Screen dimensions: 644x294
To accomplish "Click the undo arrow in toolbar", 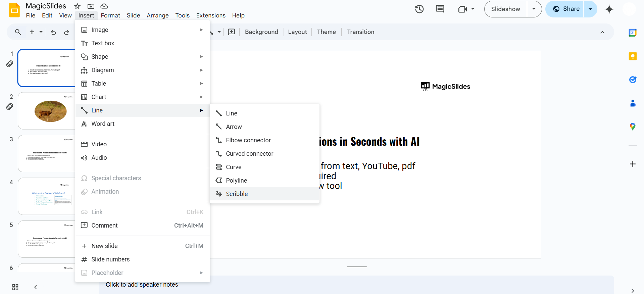I will click(x=53, y=32).
